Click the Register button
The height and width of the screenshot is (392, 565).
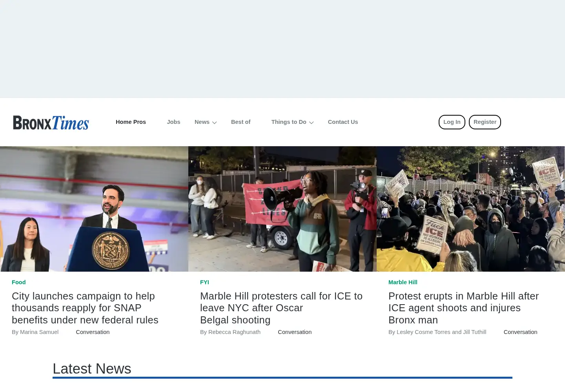[x=485, y=122]
